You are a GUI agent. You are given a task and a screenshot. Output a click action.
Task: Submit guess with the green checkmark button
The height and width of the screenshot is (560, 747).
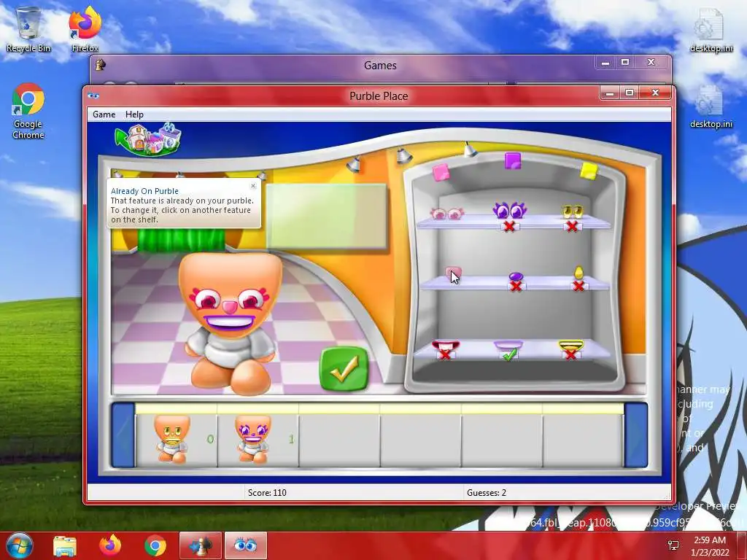(x=344, y=368)
